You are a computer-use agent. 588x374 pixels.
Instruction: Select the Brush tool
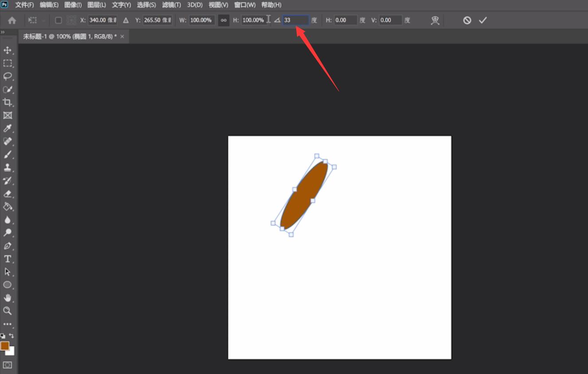[x=8, y=155]
